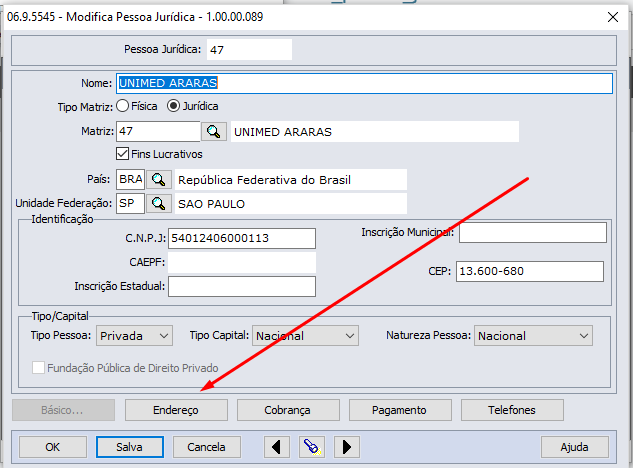Click the OK button
The width and height of the screenshot is (633, 468).
[53, 447]
